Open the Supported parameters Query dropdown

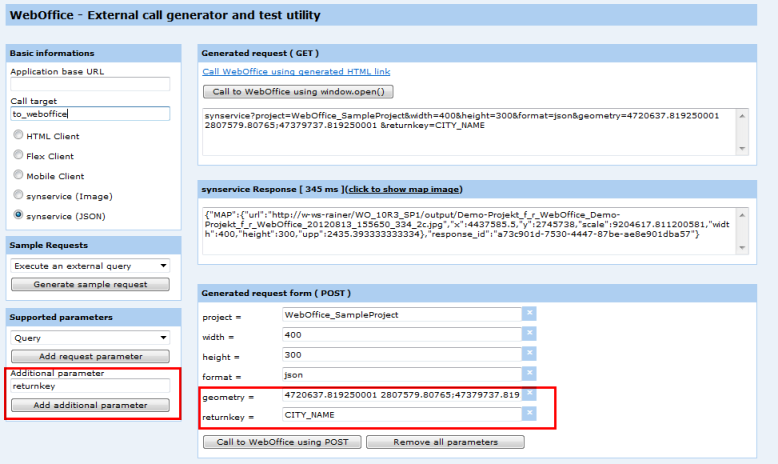click(90, 338)
